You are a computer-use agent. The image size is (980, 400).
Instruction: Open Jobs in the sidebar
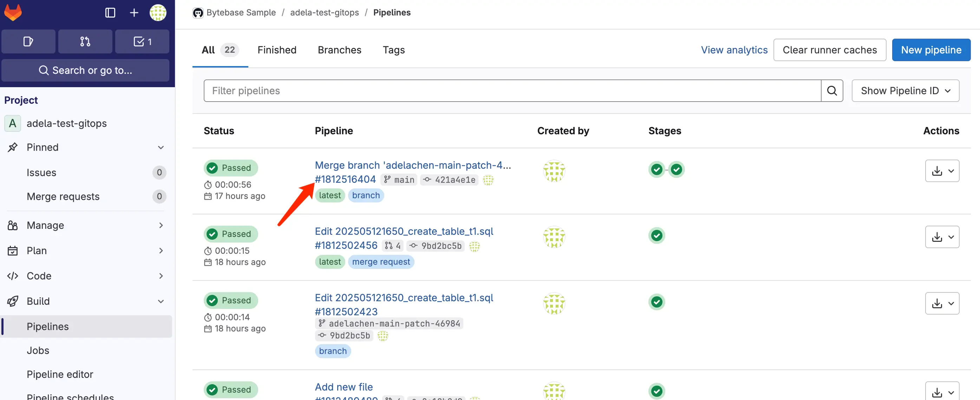tap(38, 350)
